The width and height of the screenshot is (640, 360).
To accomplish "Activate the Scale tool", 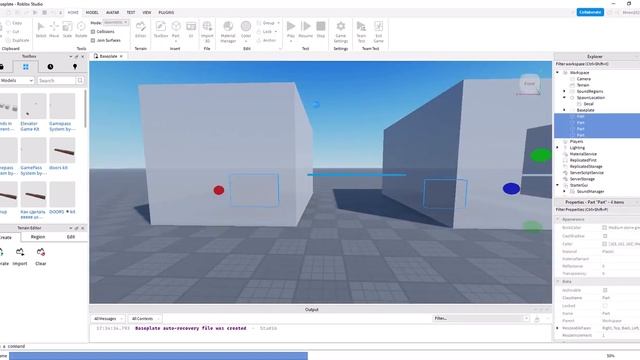I will [67, 30].
